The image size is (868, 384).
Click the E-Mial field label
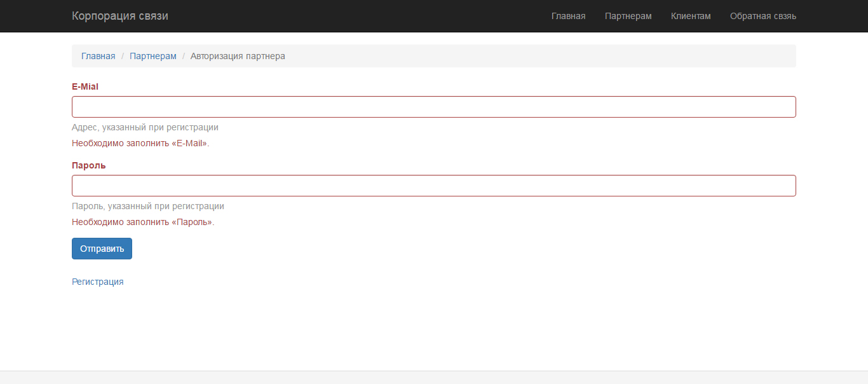coord(85,86)
